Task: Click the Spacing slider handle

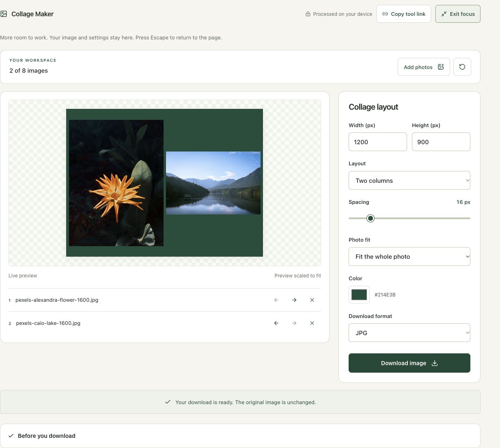Action: 370,219
